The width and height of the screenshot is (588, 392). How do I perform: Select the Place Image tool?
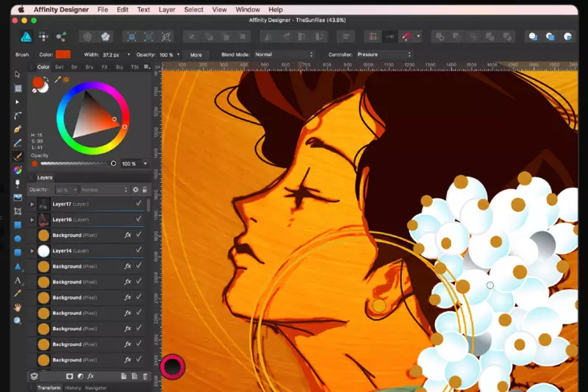(18, 197)
